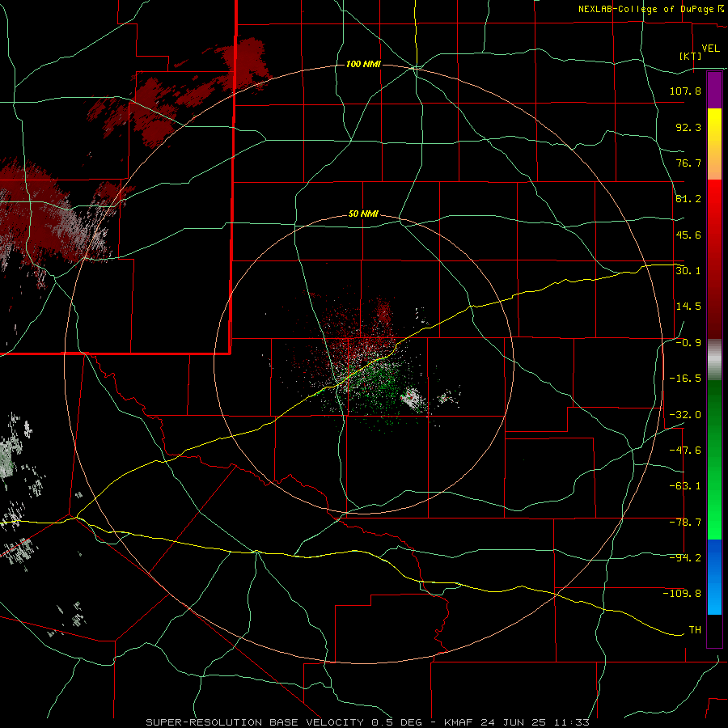
Task: Click the -94.2 scale label
Action: (685, 558)
